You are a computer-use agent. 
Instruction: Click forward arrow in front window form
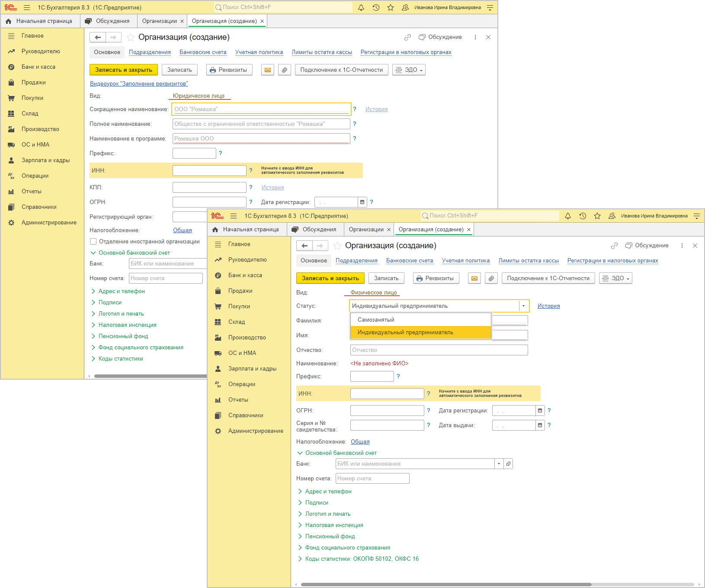320,246
